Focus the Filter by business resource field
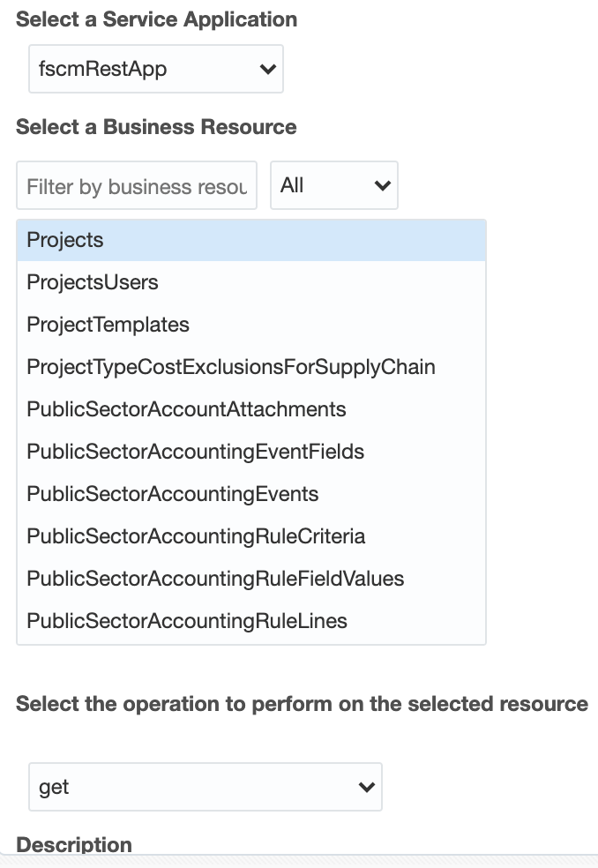The width and height of the screenshot is (598, 868). [x=137, y=186]
